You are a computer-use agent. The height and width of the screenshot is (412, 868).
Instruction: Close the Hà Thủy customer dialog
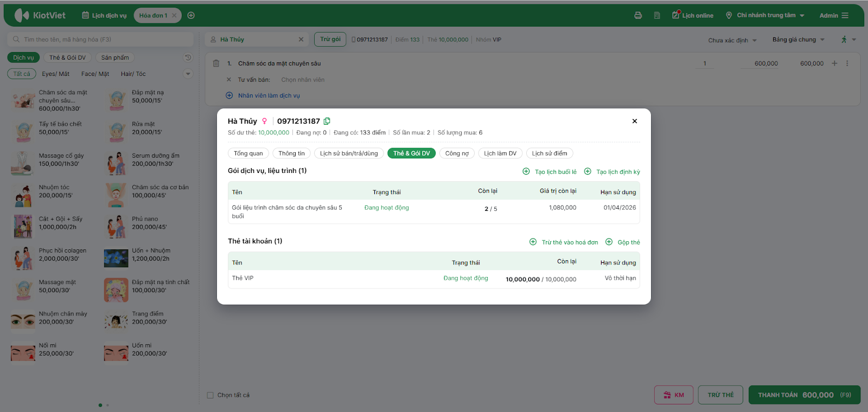[x=634, y=121]
